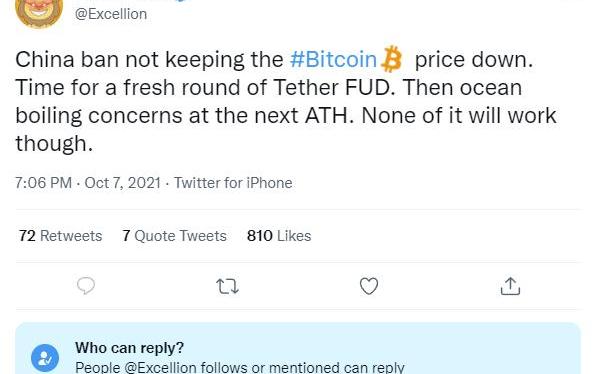Open the share tweet icon
595x374 pixels.
(510, 286)
